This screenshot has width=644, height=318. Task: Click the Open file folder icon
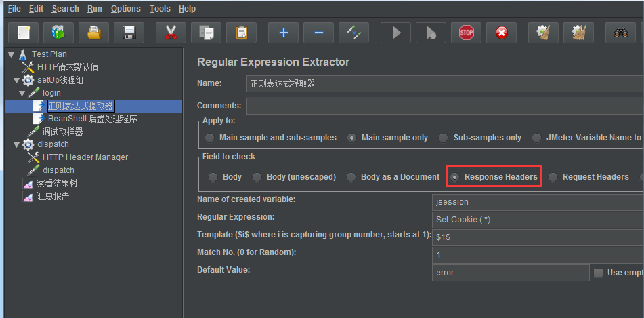pyautogui.click(x=94, y=33)
